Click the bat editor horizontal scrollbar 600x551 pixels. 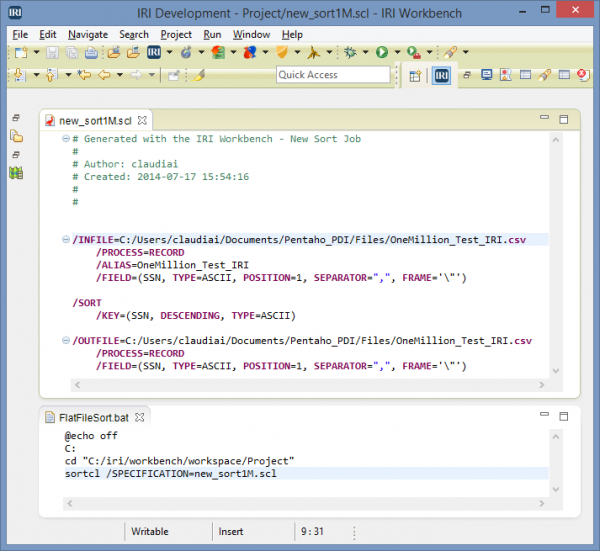point(306,504)
